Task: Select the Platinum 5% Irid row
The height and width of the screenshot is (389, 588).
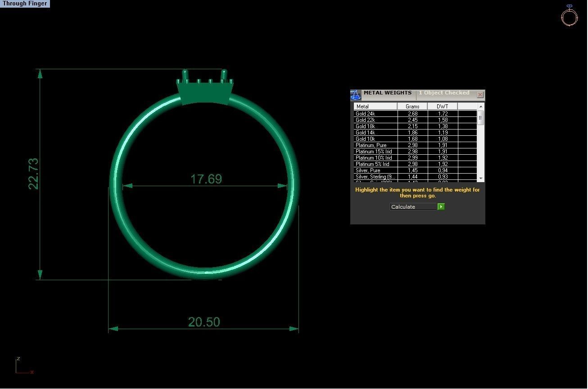Action: [x=415, y=164]
